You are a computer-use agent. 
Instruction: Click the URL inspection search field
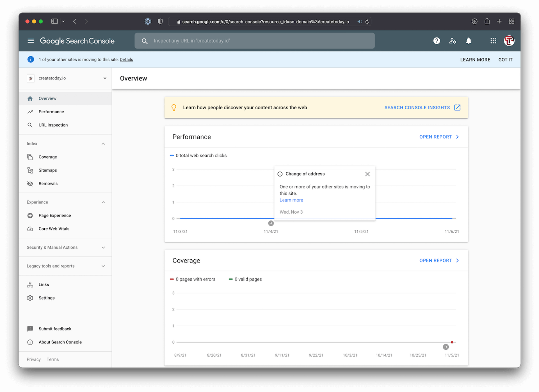click(x=254, y=41)
